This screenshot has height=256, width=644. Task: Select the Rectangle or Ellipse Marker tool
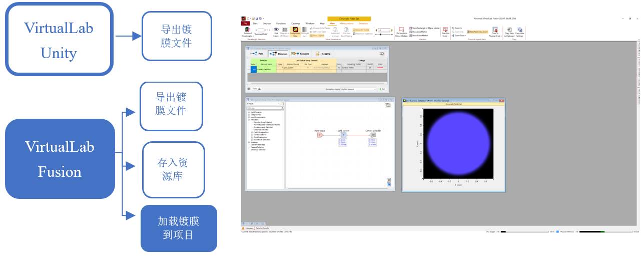pos(401,33)
